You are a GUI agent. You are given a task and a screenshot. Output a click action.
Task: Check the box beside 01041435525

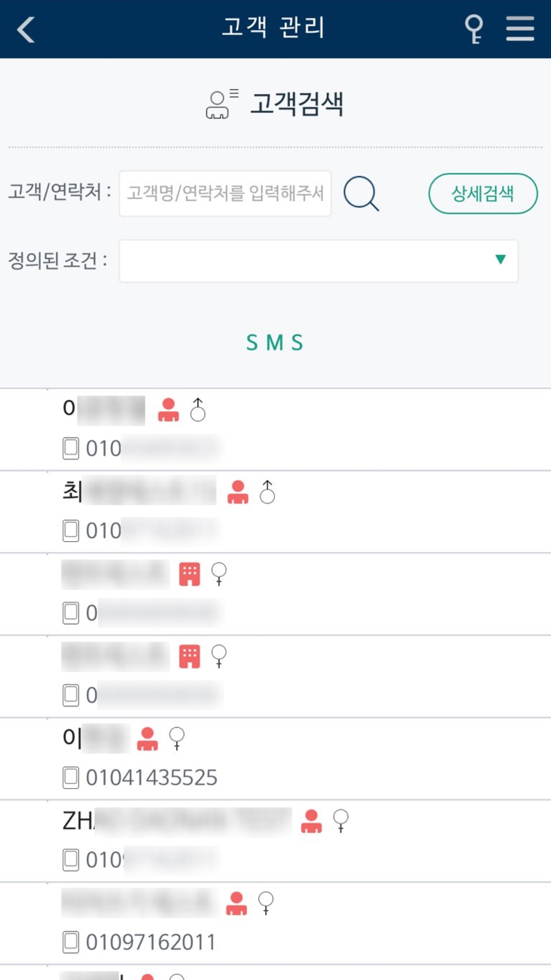(x=71, y=777)
